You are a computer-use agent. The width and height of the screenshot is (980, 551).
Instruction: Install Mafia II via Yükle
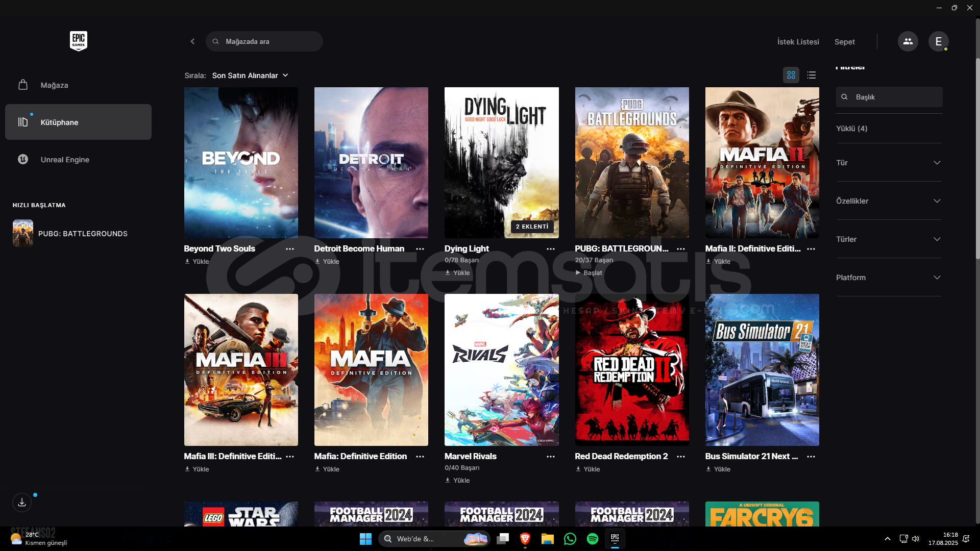point(718,261)
